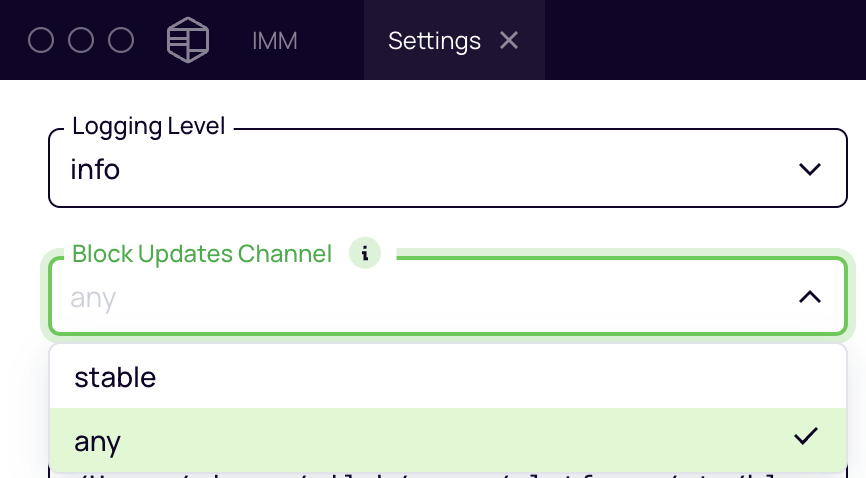Click the selected 'info' value text
The width and height of the screenshot is (866, 478).
coord(95,169)
